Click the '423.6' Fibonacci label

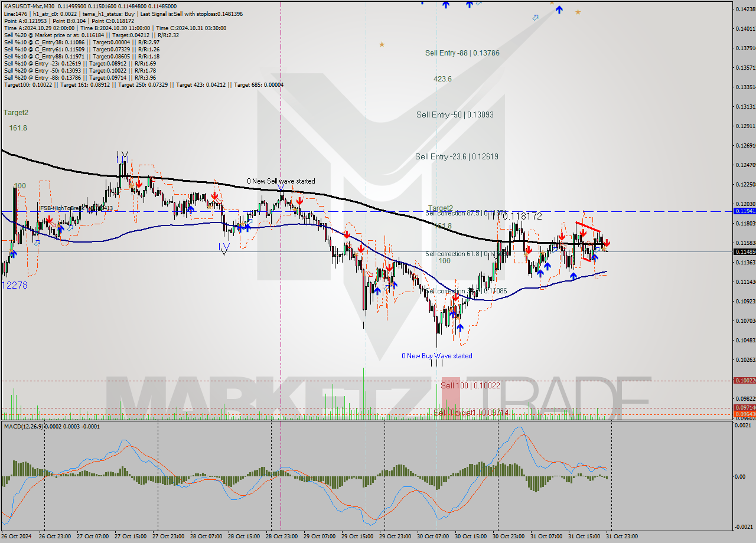tap(442, 78)
